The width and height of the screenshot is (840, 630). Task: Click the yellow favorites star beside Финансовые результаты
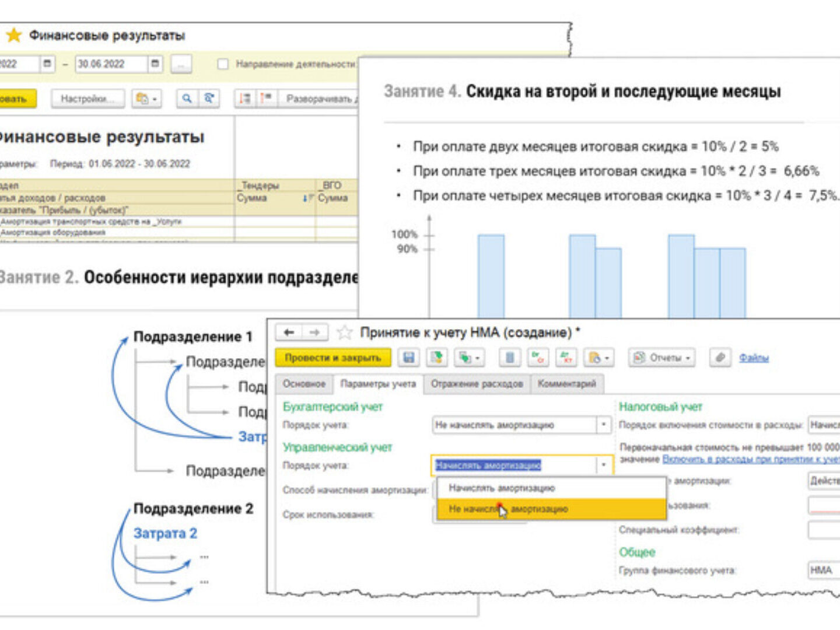(13, 36)
